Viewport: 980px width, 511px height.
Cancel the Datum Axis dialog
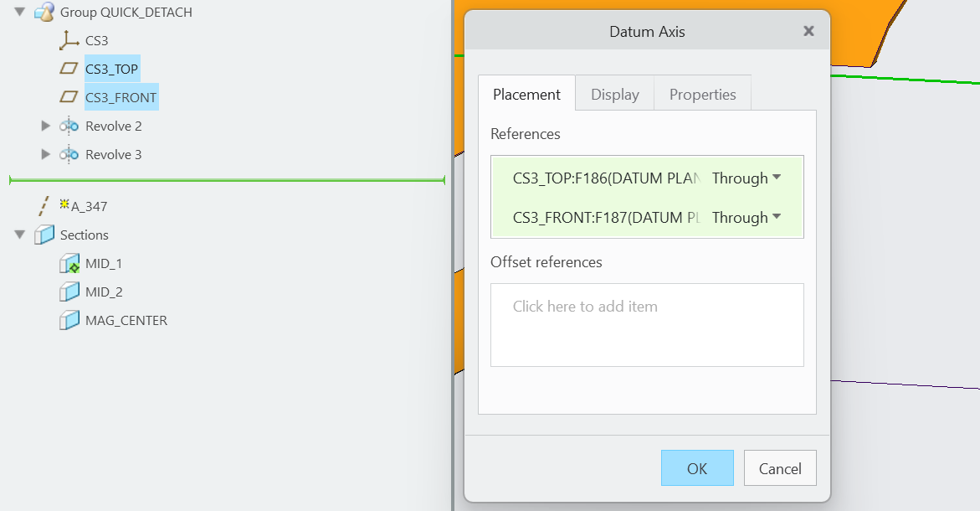coord(779,467)
